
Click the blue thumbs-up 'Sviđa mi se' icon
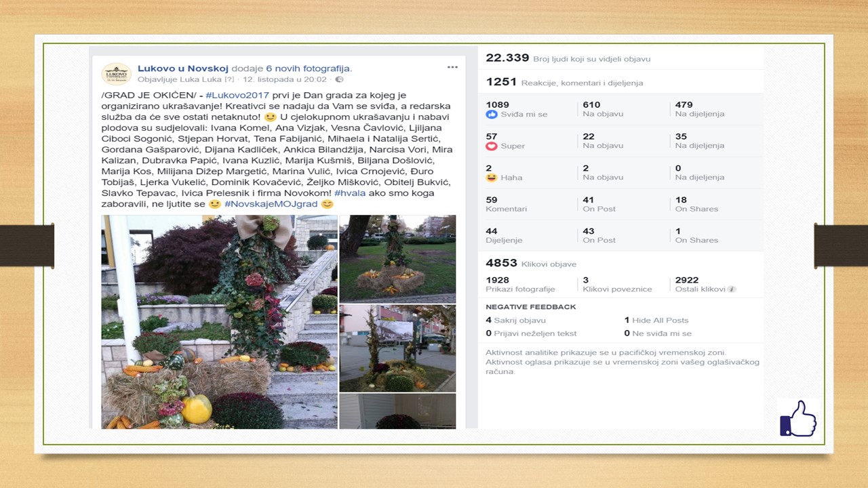[x=492, y=114]
